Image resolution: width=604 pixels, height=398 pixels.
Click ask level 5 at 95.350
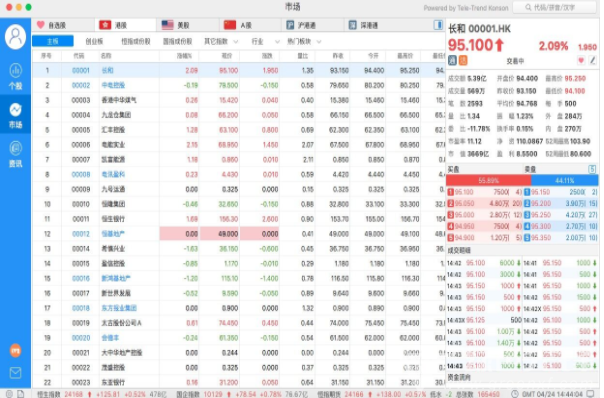(560, 238)
